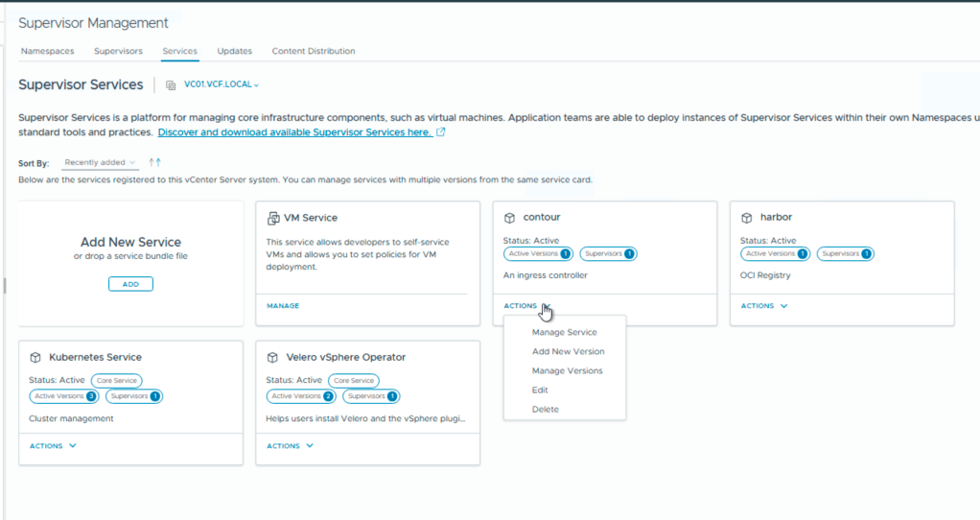The height and width of the screenshot is (520, 980).
Task: Open the Content Distribution tab
Action: (314, 51)
